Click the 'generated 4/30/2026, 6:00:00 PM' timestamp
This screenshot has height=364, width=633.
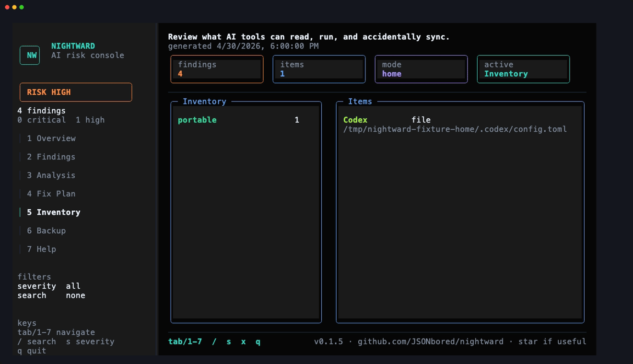pos(244,46)
